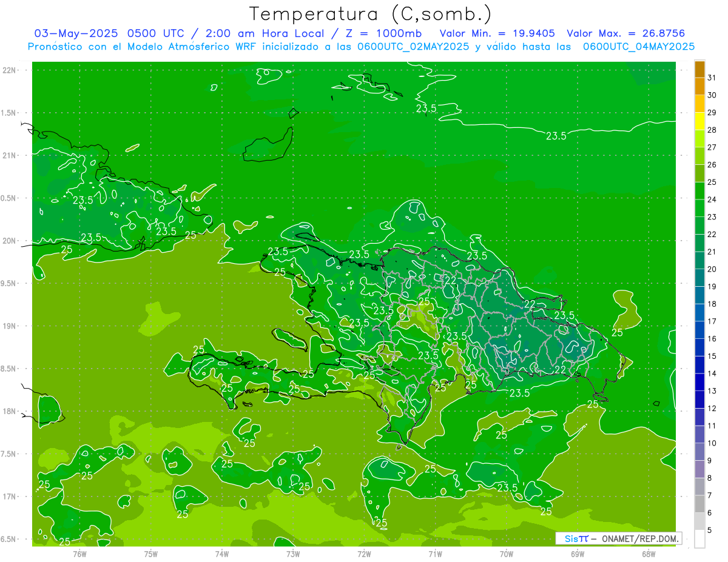Click the 72W longitude label
The width and height of the screenshot is (728, 562).
[364, 554]
